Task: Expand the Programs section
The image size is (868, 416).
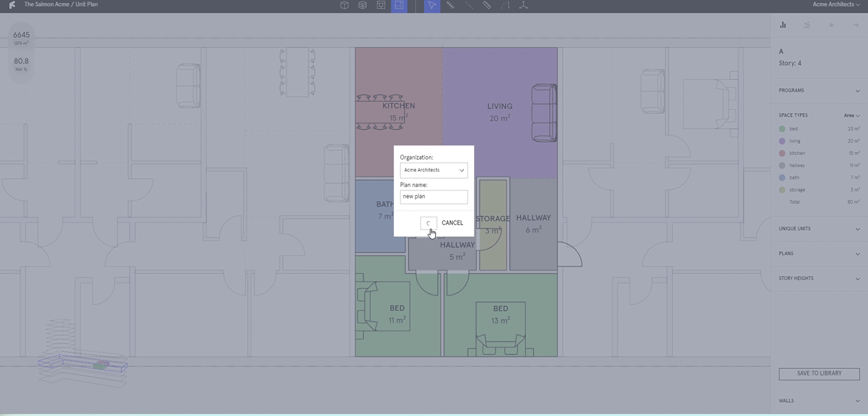Action: [819, 91]
